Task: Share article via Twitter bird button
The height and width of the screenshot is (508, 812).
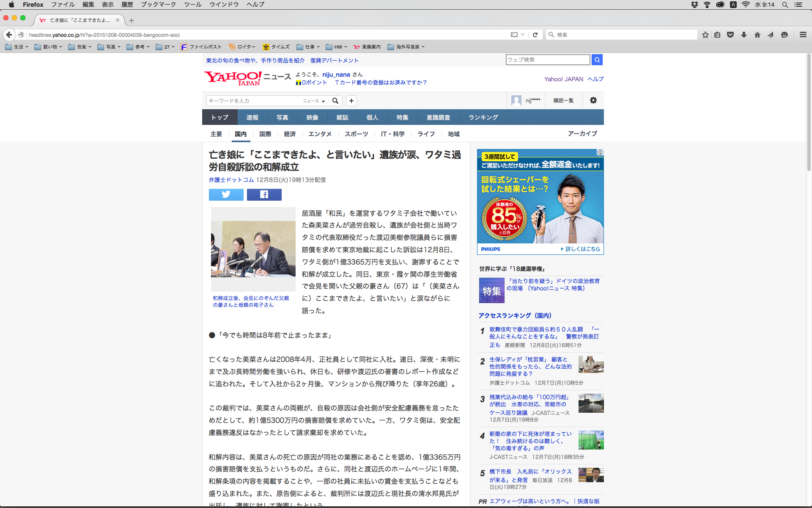Action: pyautogui.click(x=226, y=194)
